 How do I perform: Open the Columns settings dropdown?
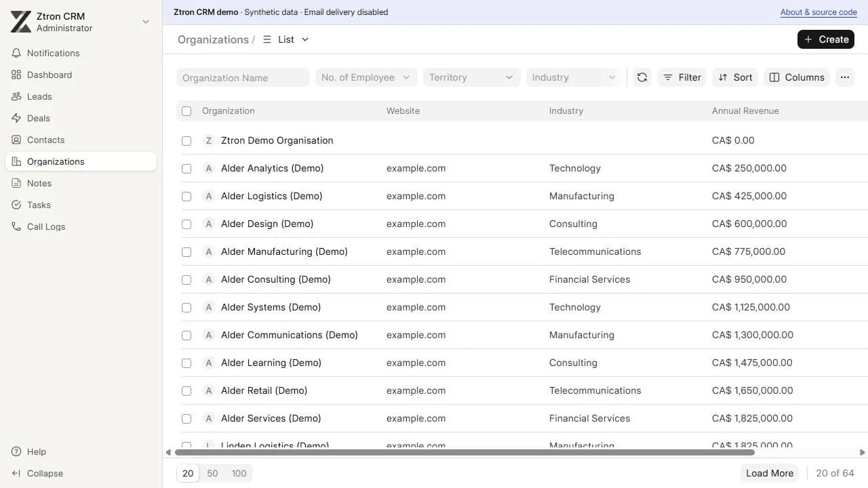click(797, 77)
